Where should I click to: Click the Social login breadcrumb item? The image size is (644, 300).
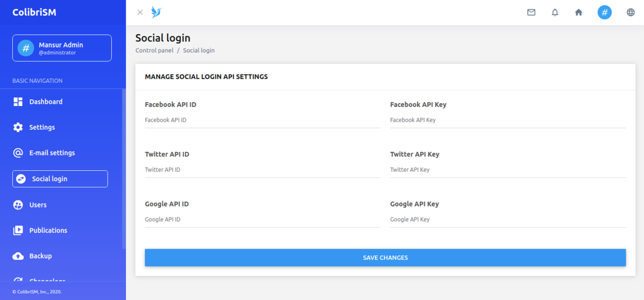coord(199,50)
